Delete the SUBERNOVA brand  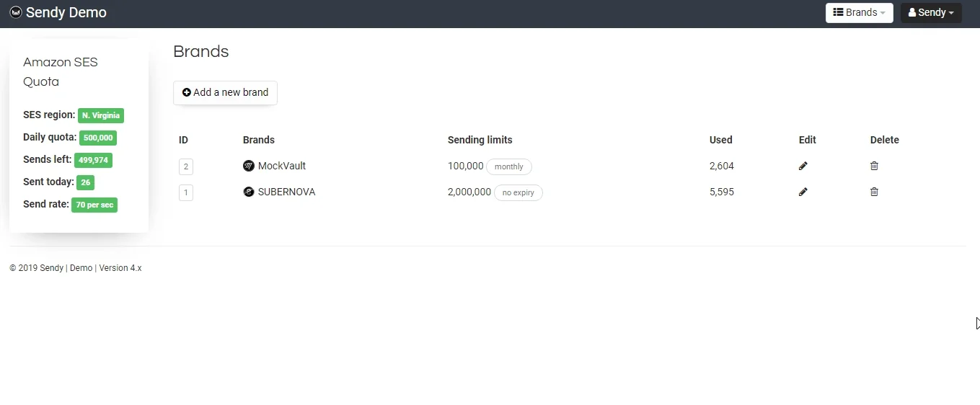point(874,192)
